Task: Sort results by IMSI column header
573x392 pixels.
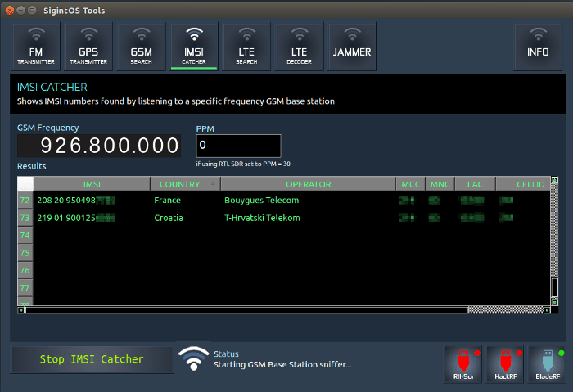Action: click(x=92, y=184)
